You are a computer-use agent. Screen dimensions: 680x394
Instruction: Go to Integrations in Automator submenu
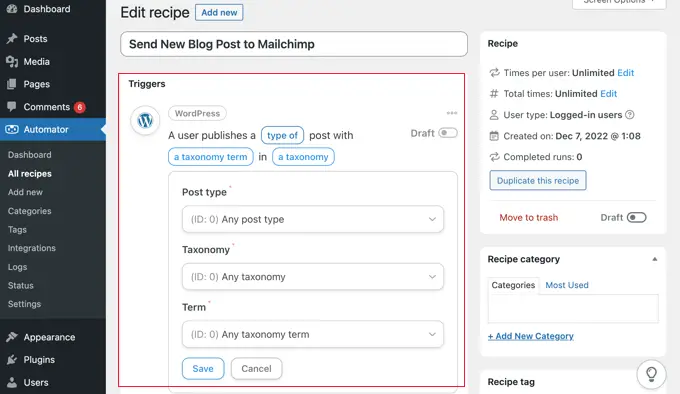tap(32, 248)
